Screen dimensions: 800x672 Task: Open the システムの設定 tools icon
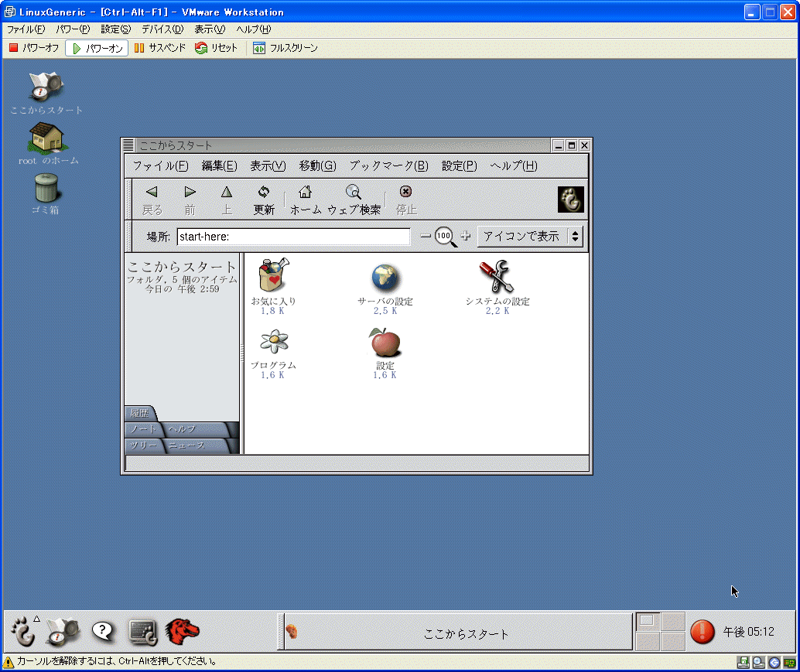tap(497, 276)
